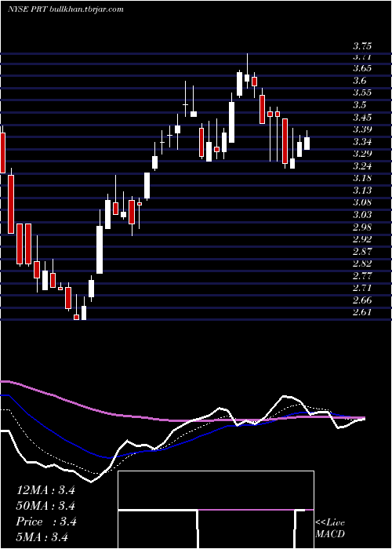
Task: Click the 3.29 price axis label
Action: click(x=362, y=154)
